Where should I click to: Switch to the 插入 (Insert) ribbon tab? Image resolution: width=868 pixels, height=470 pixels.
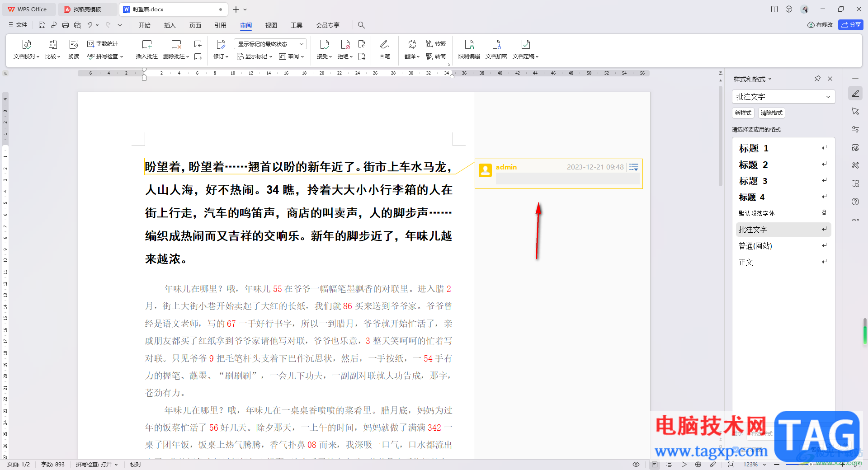point(170,25)
